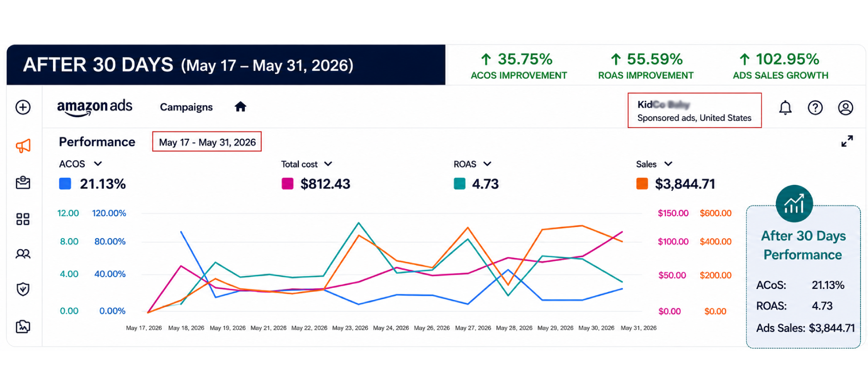The width and height of the screenshot is (868, 391).
Task: Open the reports chart icon in sidebar
Action: [x=23, y=326]
